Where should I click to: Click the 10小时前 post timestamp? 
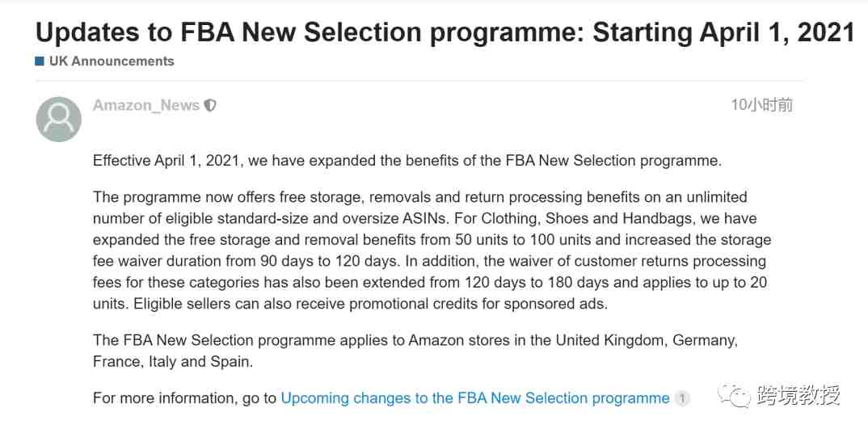point(761,105)
